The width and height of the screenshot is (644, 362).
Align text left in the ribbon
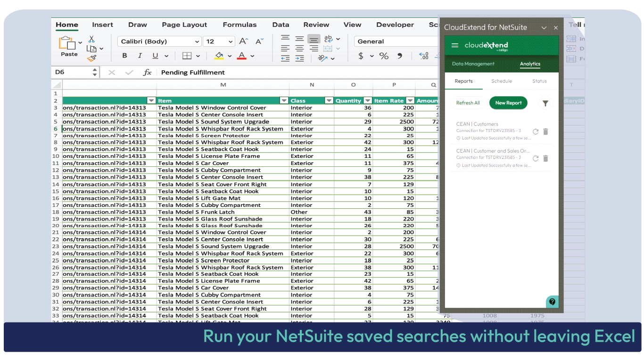(285, 49)
